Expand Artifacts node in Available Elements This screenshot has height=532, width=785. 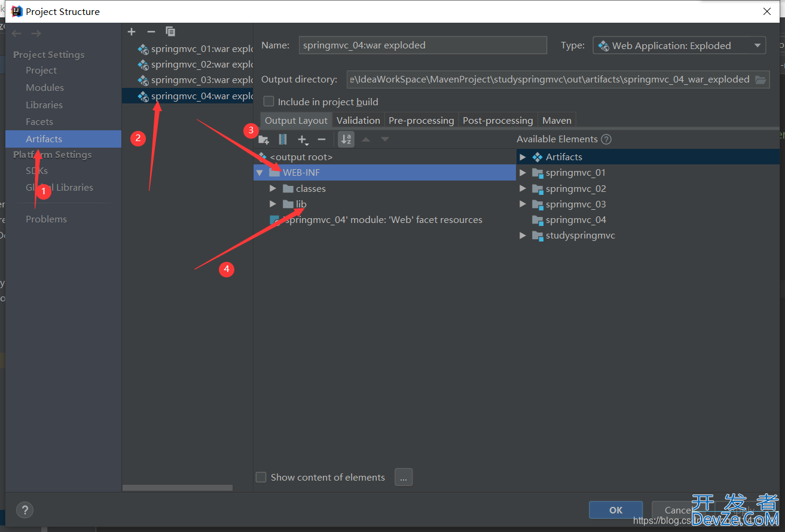tap(523, 157)
